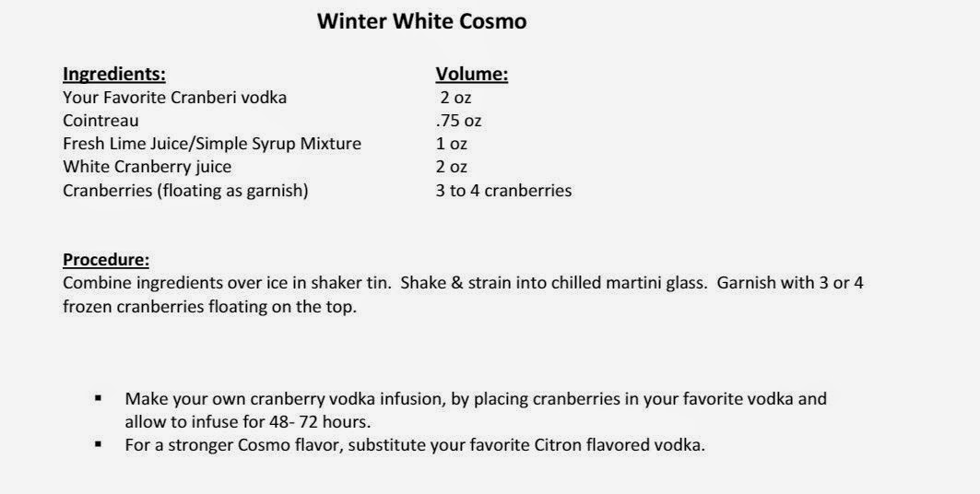Click the Winter White Cosmo title

[422, 21]
